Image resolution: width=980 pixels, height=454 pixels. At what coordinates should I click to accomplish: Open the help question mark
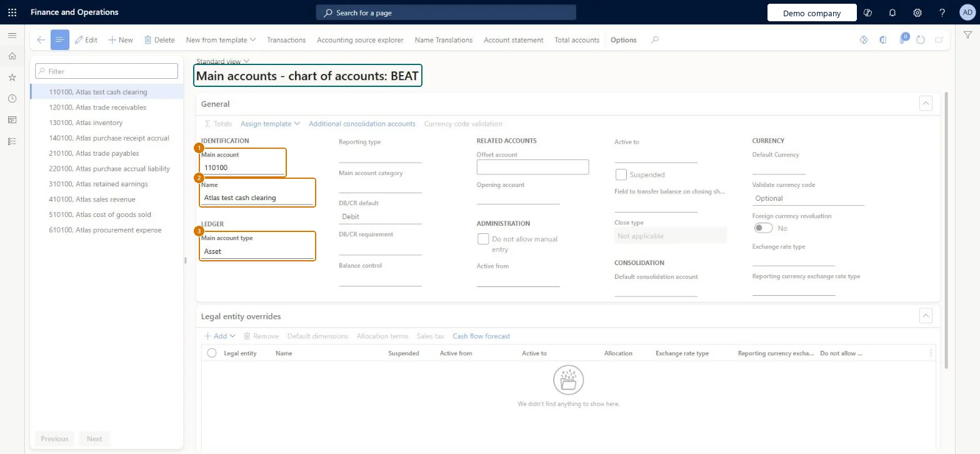(x=942, y=13)
